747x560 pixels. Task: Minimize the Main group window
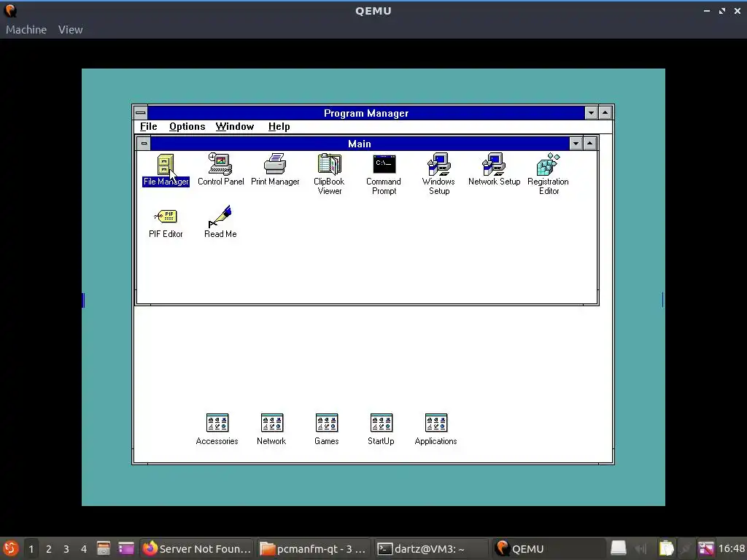(576, 144)
